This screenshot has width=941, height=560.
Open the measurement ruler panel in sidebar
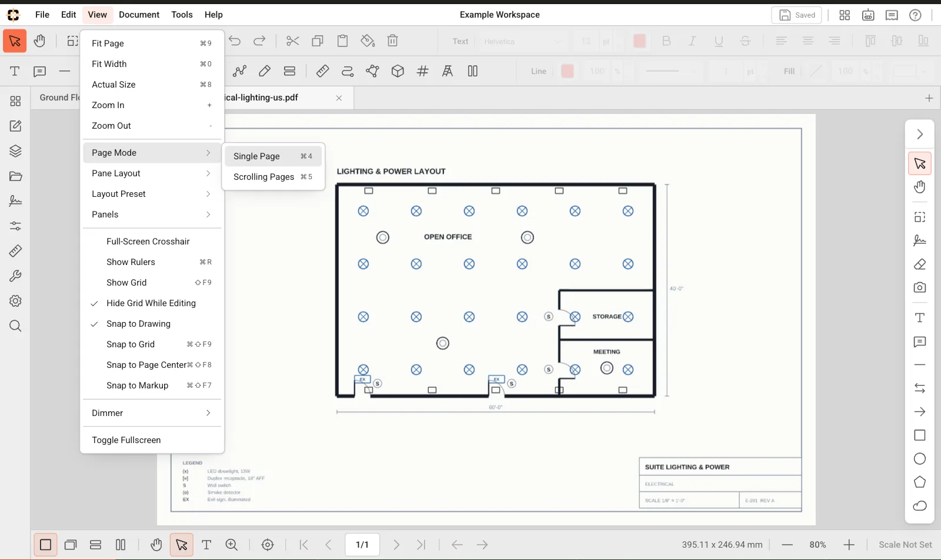[15, 251]
